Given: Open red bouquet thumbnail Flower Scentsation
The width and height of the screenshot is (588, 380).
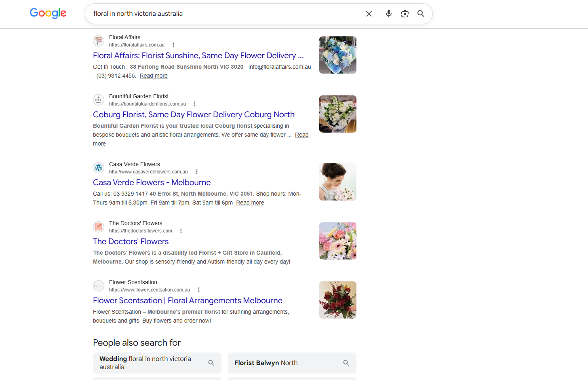Looking at the screenshot, I should (338, 300).
